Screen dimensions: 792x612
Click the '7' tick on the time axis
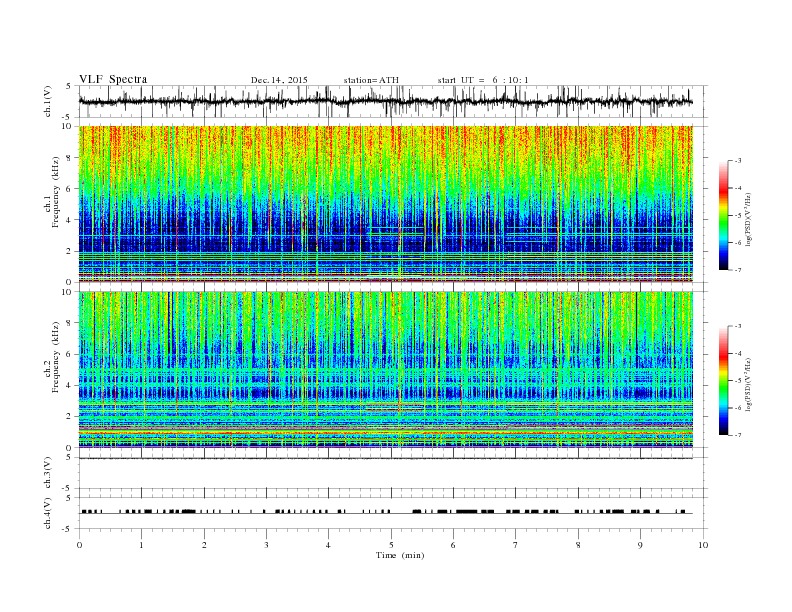point(516,545)
